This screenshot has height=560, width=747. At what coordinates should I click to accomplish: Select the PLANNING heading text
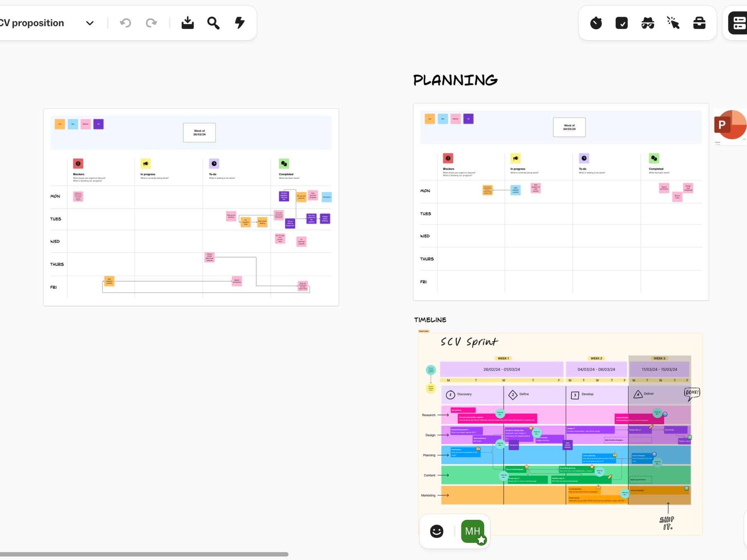click(x=455, y=80)
